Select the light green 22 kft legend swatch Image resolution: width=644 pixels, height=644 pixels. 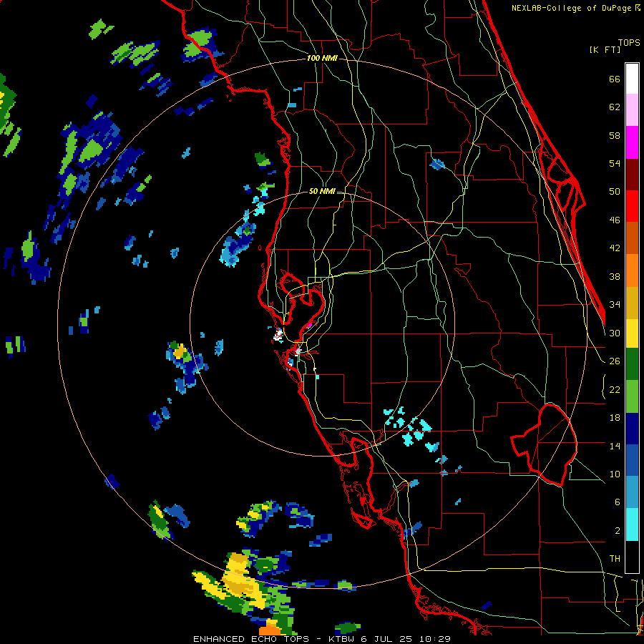[x=632, y=396]
